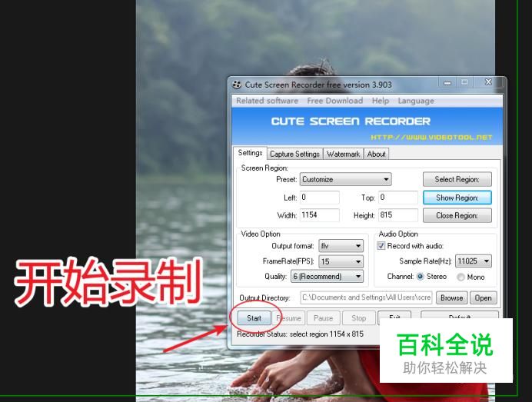532x402 pixels.
Task: Open the Language menu
Action: [416, 101]
